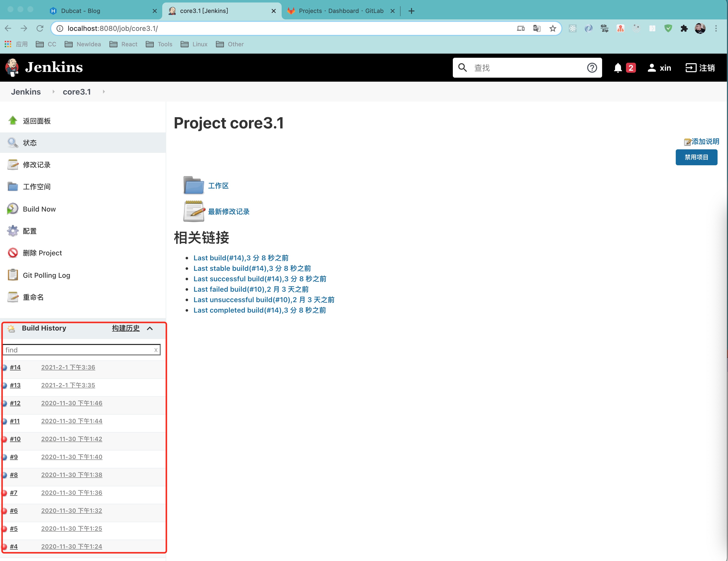
Task: Collapse Build History with the chevron
Action: pyautogui.click(x=150, y=329)
